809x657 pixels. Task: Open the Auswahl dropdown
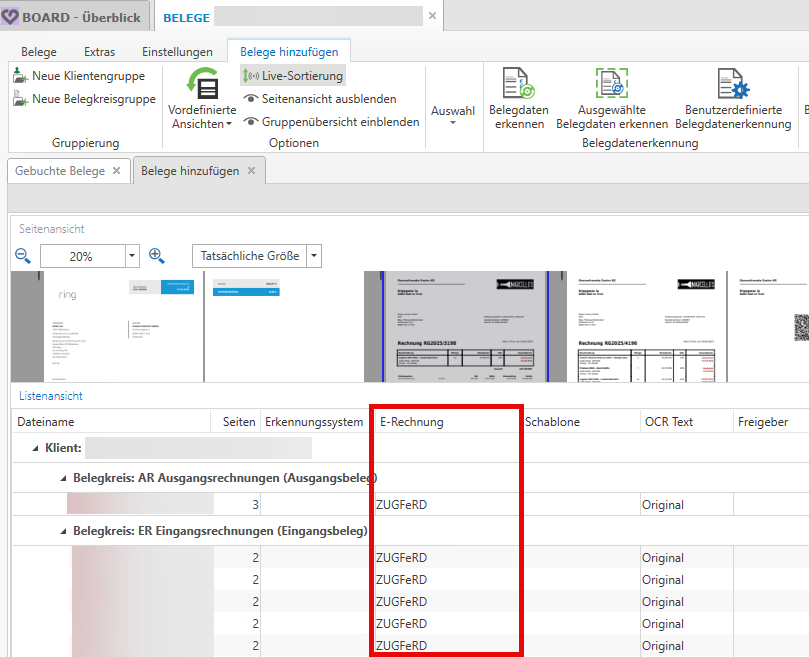[x=453, y=115]
